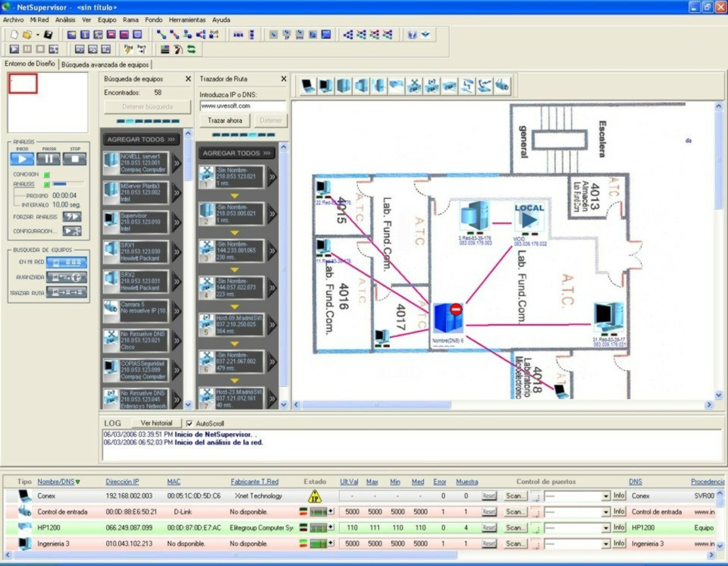This screenshot has width=728, height=566.
Task: Click the Ver historial button
Action: coord(156,423)
